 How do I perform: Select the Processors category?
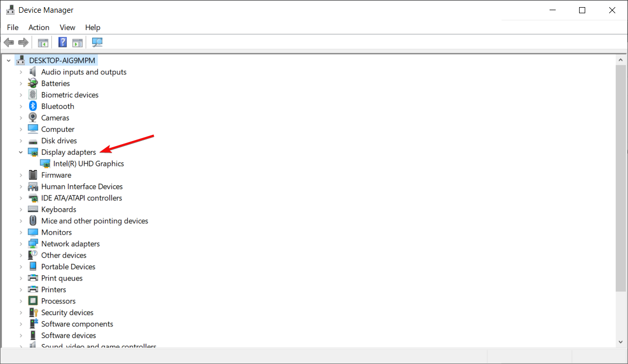pos(58,301)
